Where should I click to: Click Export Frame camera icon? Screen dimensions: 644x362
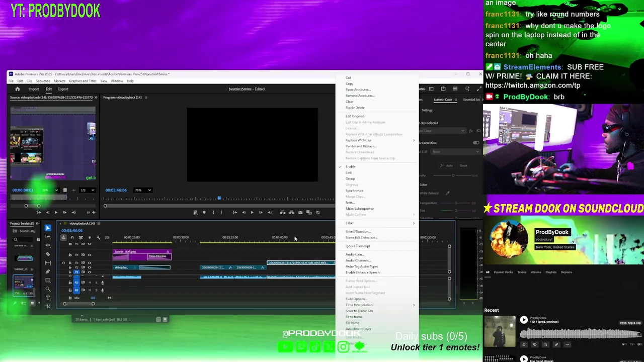tap(300, 213)
